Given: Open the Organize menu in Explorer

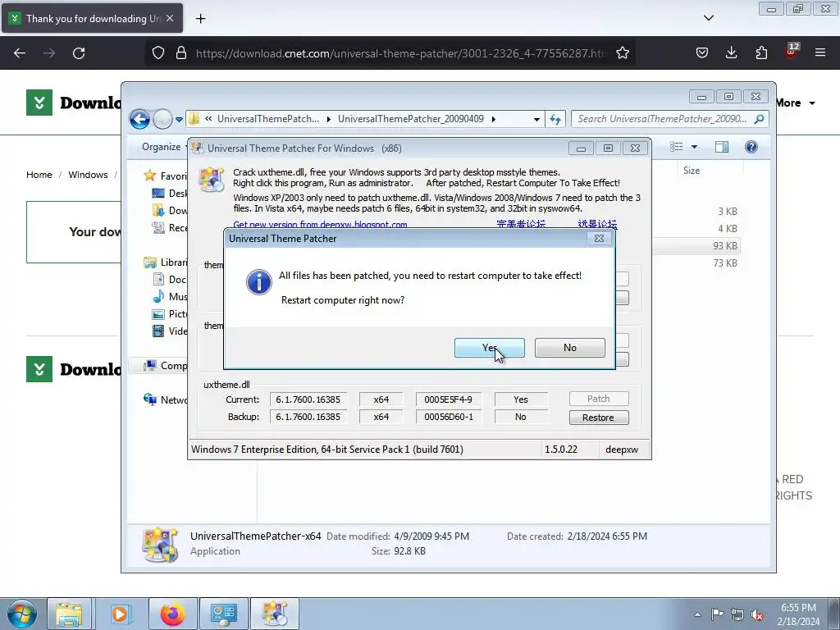Looking at the screenshot, I should [162, 147].
